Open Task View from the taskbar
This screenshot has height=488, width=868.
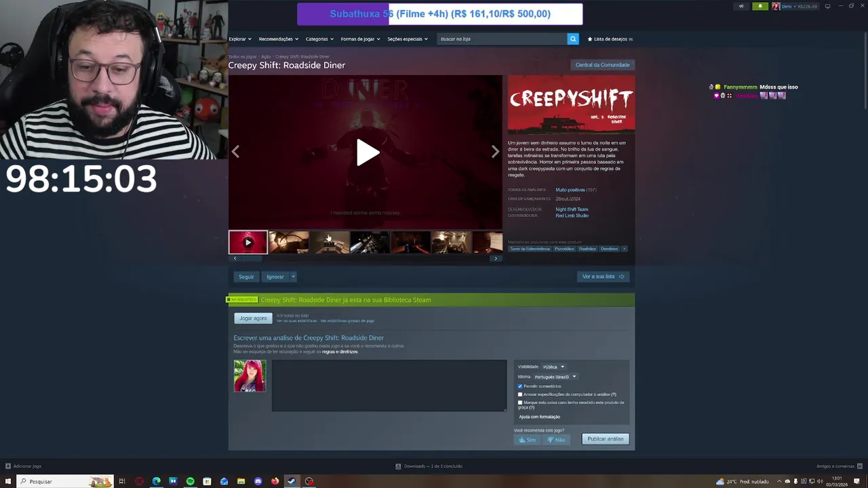122,481
